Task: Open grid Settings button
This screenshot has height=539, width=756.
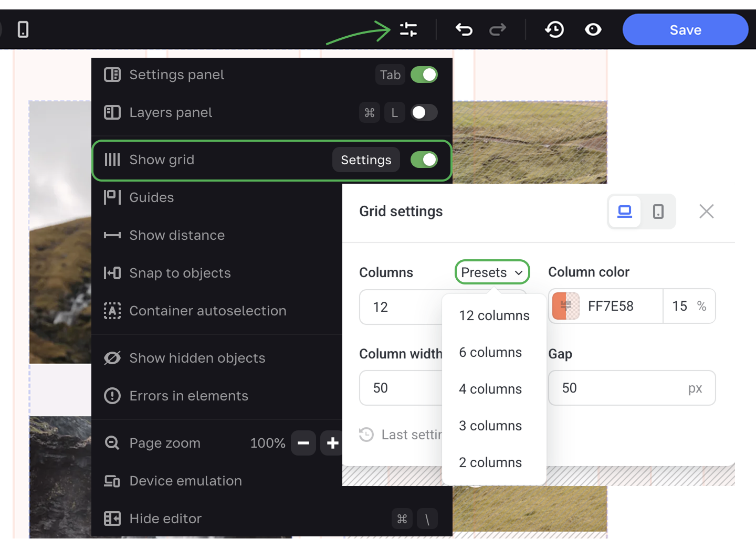Action: (x=366, y=160)
